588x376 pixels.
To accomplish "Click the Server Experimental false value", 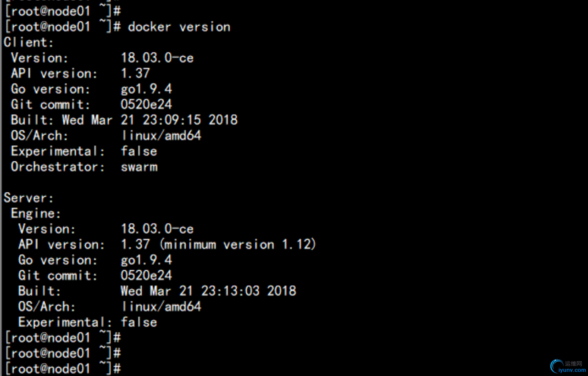I will click(x=139, y=322).
